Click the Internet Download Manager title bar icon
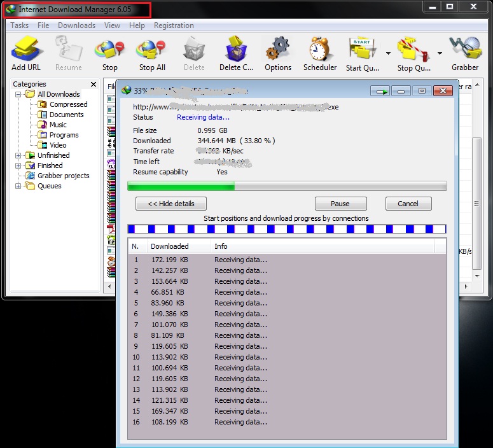 point(11,10)
